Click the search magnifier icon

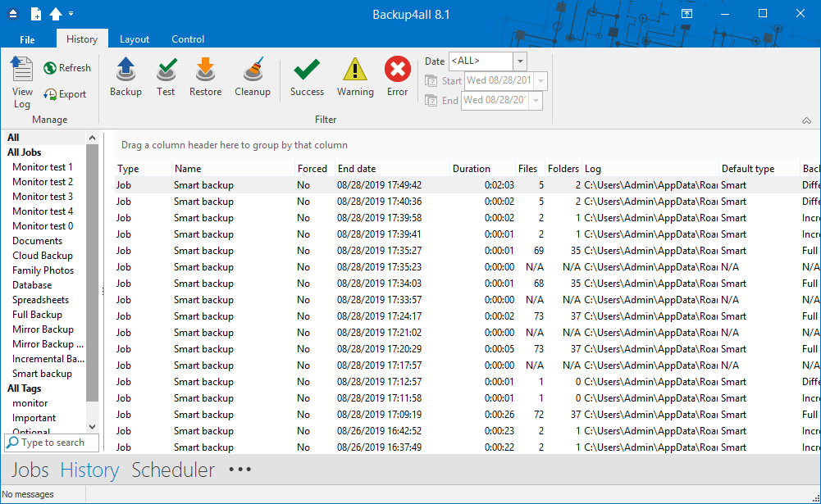pos(12,443)
